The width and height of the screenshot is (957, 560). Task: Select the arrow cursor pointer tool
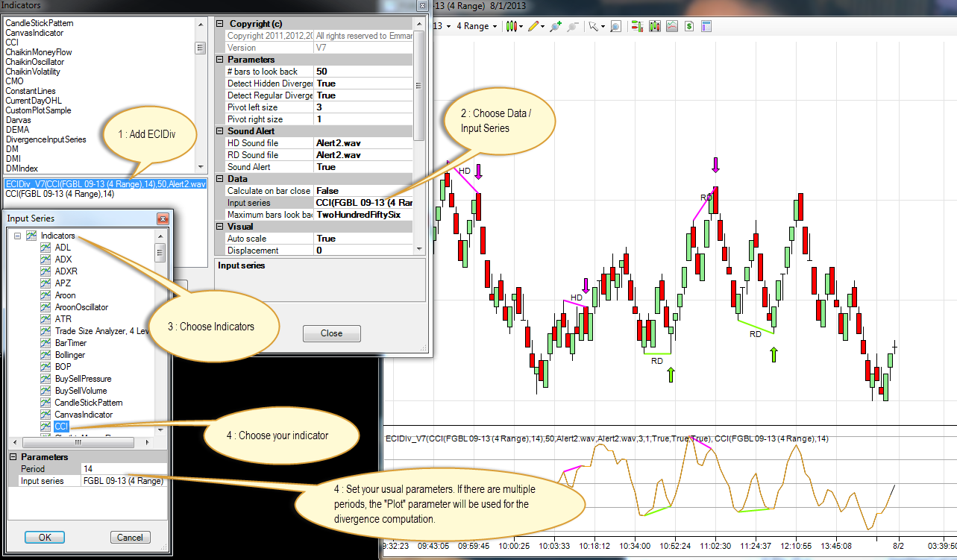coord(593,26)
